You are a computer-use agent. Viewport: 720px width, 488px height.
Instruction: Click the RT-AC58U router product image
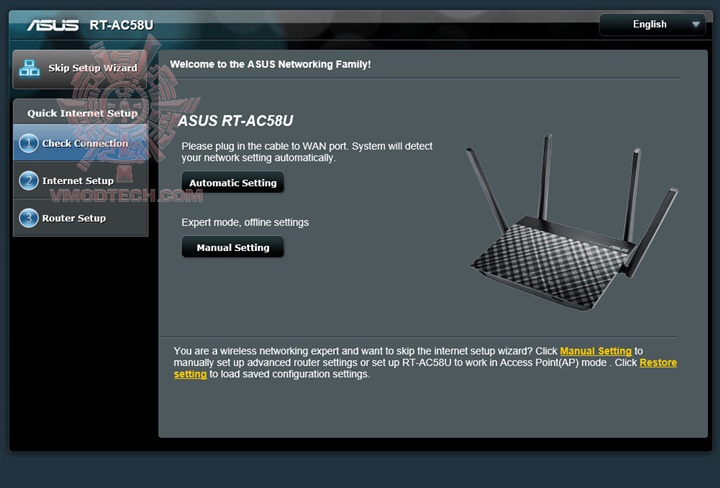point(572,222)
